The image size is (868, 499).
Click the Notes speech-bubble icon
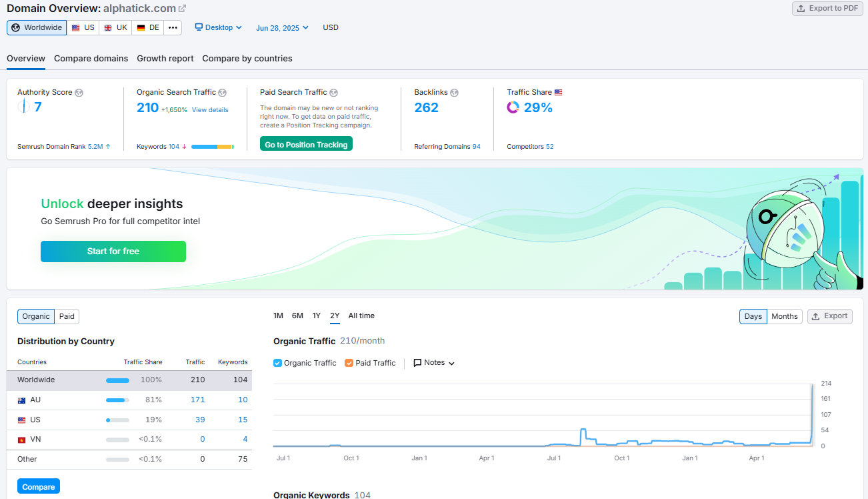417,363
